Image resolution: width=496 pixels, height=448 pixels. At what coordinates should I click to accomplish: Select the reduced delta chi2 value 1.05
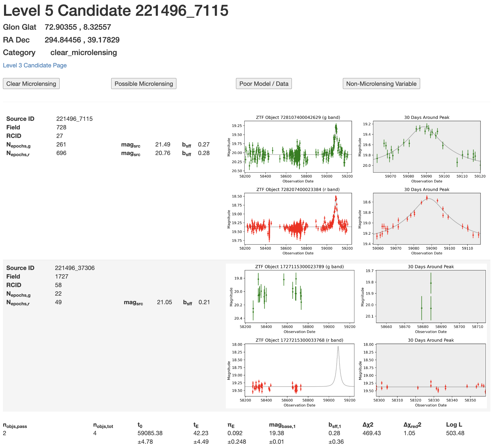(409, 433)
